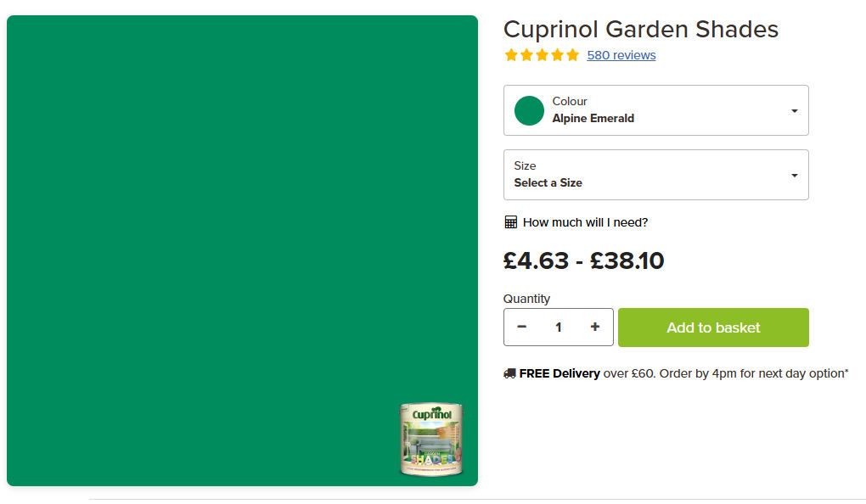
Task: Click the £4.63 - £38.10 price range
Action: [x=583, y=260]
